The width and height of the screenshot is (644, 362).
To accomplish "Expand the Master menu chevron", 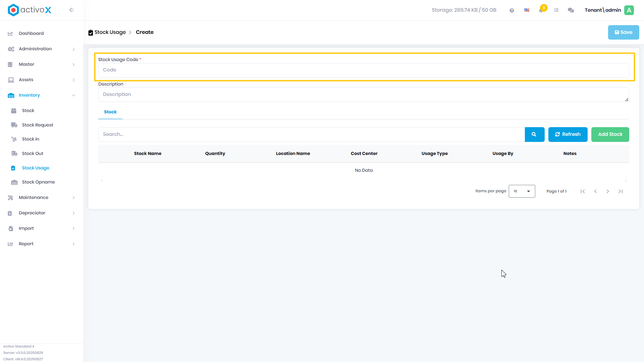I will coord(73,65).
